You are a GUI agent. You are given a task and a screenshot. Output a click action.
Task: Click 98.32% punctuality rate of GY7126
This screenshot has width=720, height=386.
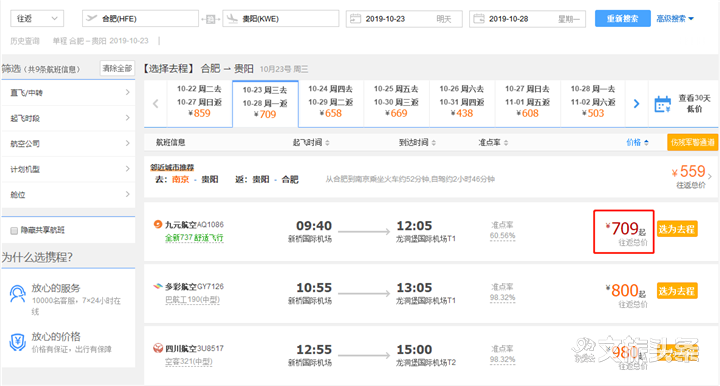(x=502, y=298)
